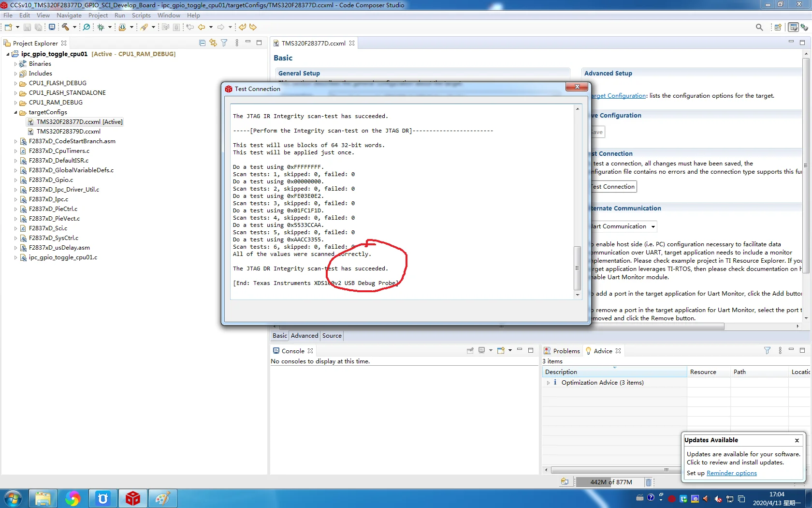
Task: Open the perspective switcher icon
Action: pyautogui.click(x=778, y=27)
